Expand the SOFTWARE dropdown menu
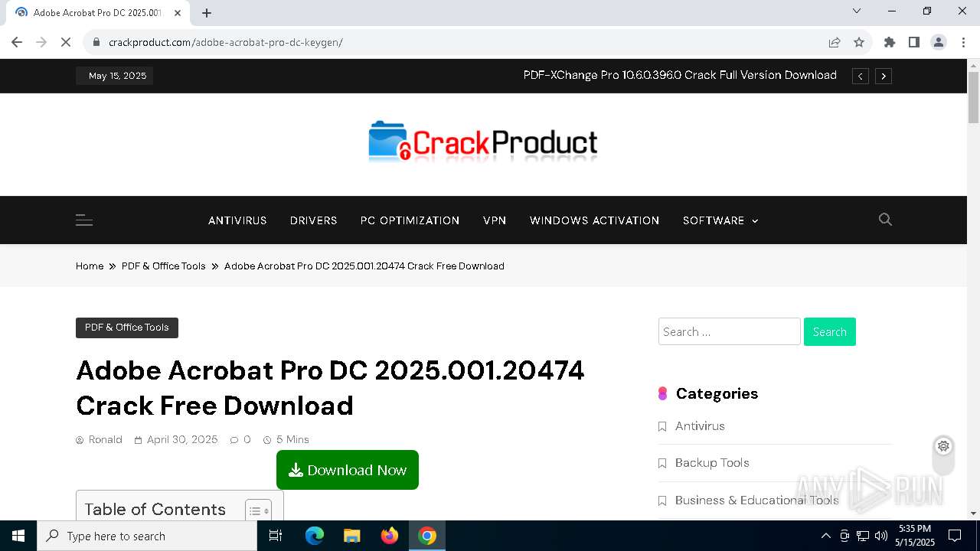 (x=720, y=220)
